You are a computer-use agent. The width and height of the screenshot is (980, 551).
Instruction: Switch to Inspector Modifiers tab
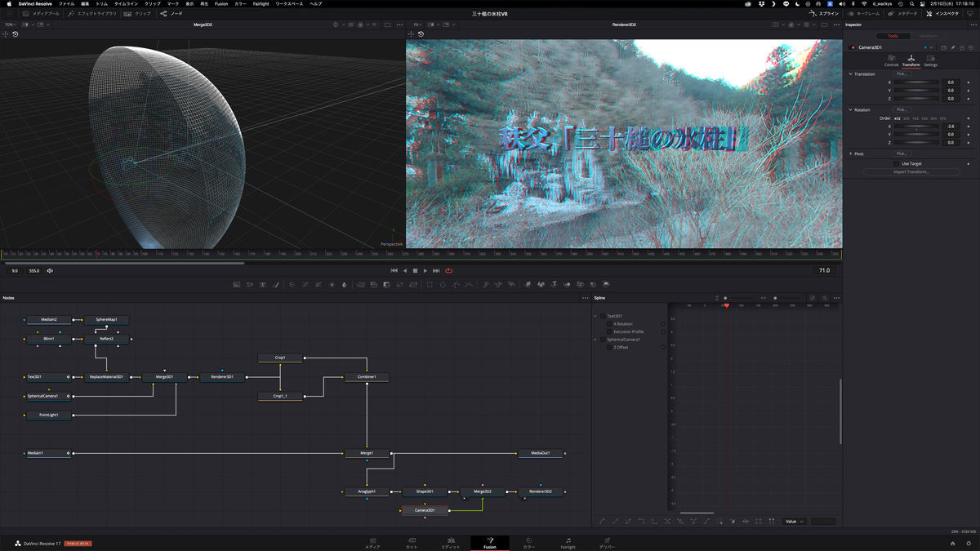pyautogui.click(x=929, y=36)
